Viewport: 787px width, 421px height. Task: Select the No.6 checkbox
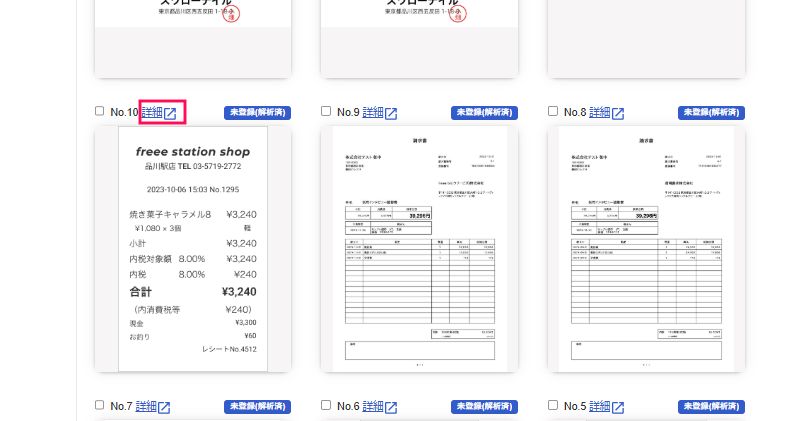(326, 405)
